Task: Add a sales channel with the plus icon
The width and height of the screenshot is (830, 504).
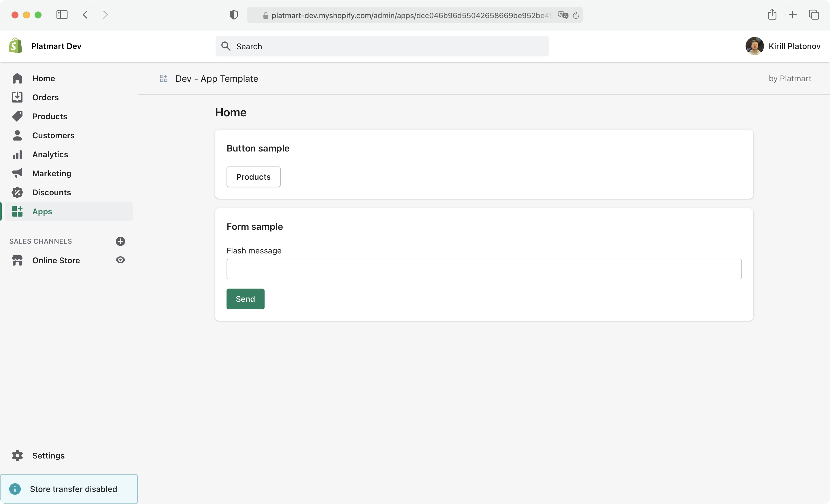Action: click(x=120, y=241)
